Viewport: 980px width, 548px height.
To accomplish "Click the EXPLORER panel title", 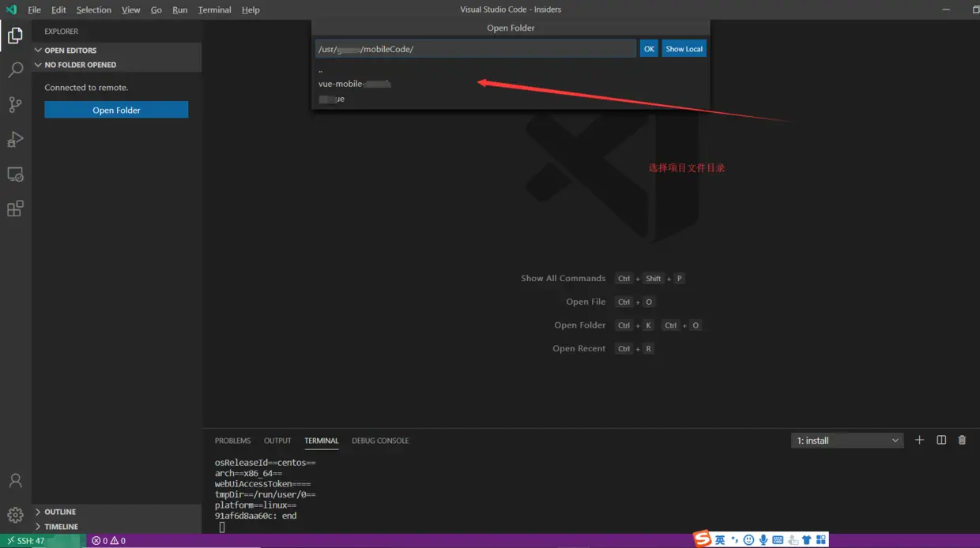I will 61,32.
